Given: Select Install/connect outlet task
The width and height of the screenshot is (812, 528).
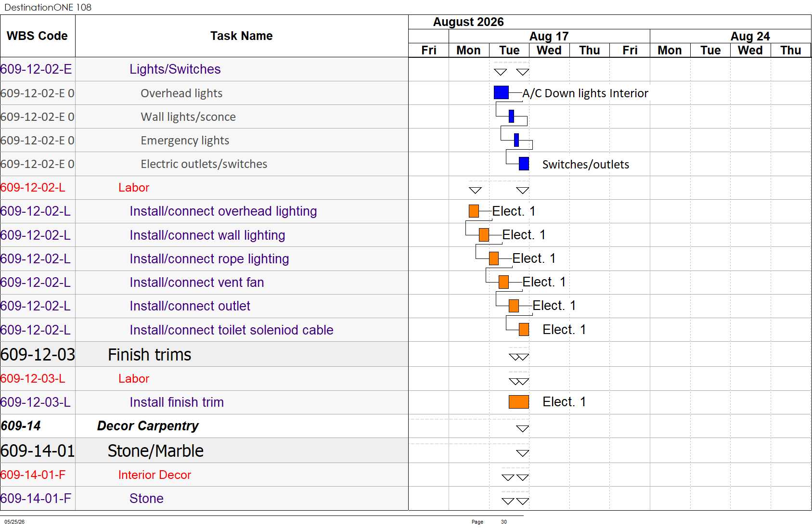Looking at the screenshot, I should 190,306.
